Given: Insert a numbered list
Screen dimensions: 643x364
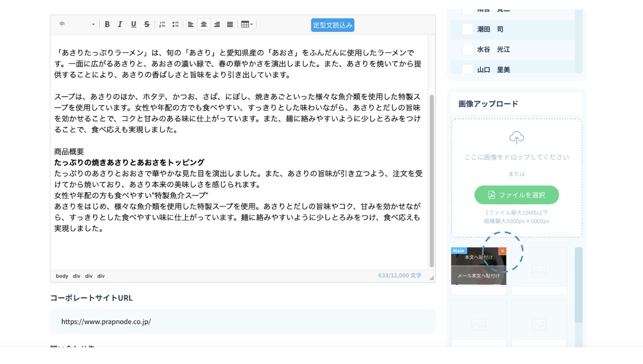Looking at the screenshot, I should pos(162,24).
